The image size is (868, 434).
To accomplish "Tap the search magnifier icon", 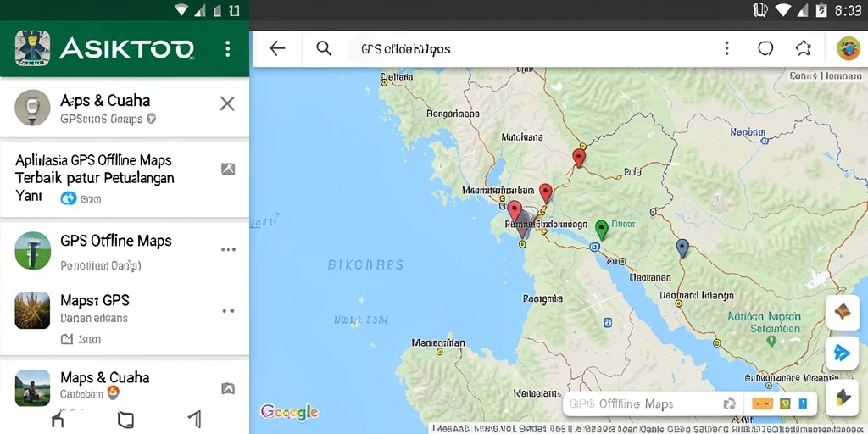I will point(324,48).
